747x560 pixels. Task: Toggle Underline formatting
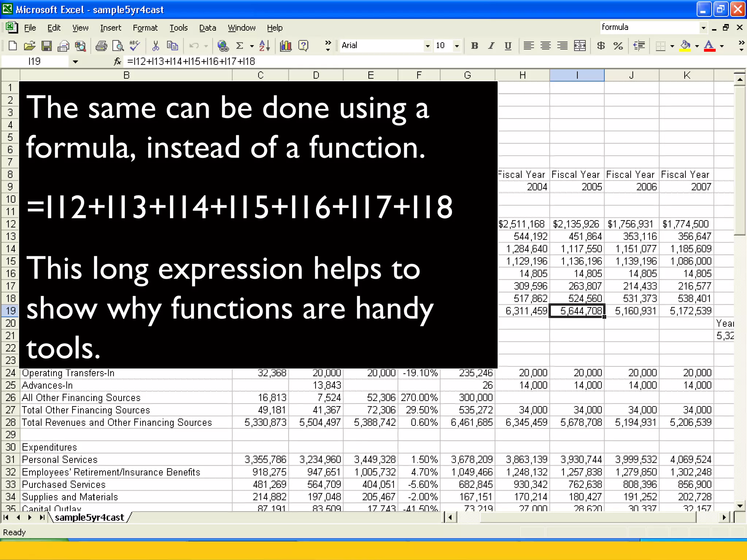(x=508, y=46)
